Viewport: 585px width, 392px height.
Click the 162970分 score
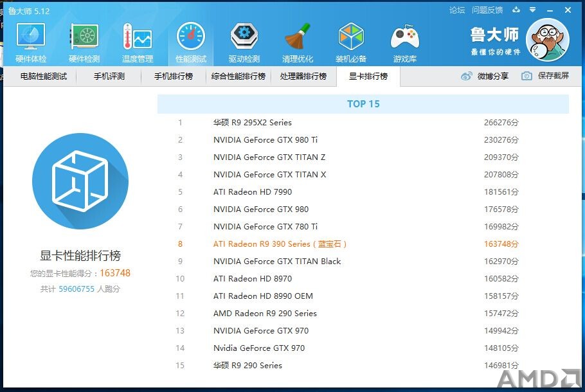click(x=501, y=261)
